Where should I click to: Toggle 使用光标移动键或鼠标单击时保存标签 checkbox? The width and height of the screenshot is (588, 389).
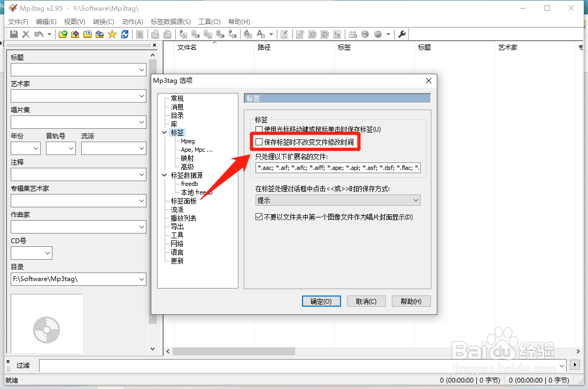tap(259, 129)
